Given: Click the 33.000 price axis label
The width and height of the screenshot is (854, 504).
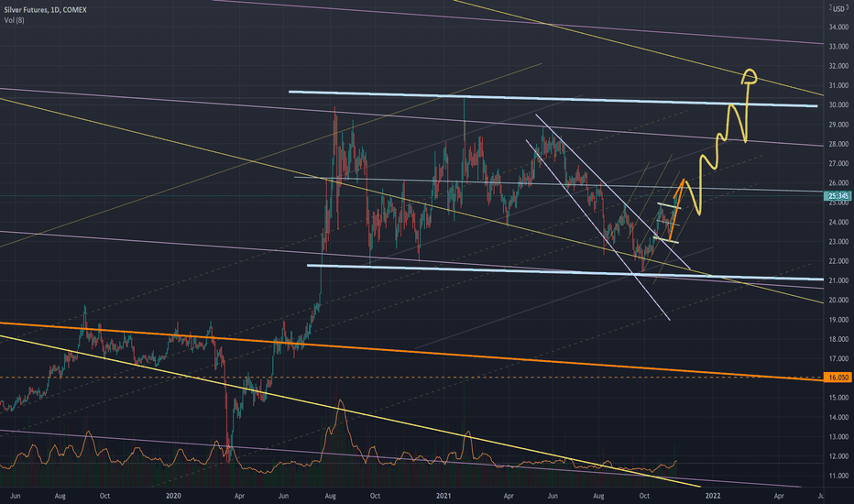Looking at the screenshot, I should point(838,47).
